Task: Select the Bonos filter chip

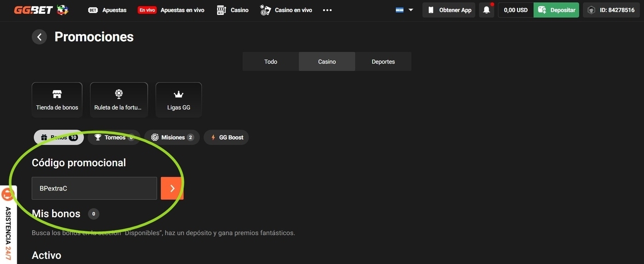Action: pos(59,137)
